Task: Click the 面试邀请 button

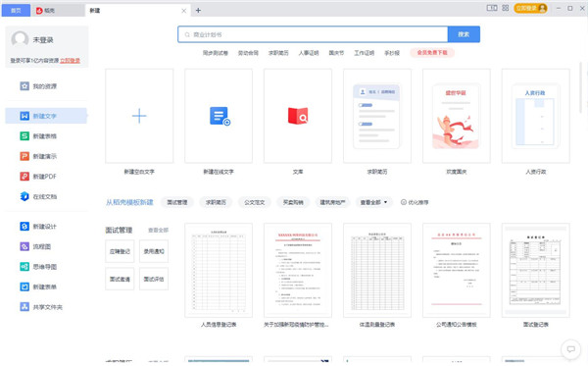Action: [x=120, y=279]
